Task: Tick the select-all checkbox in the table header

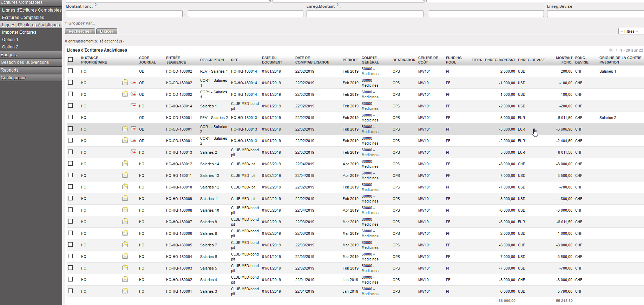Action: [71, 60]
